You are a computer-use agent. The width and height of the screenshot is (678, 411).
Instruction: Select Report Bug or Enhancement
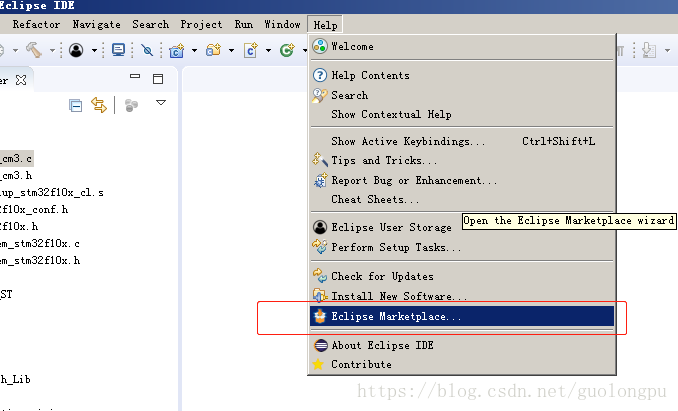point(462,180)
